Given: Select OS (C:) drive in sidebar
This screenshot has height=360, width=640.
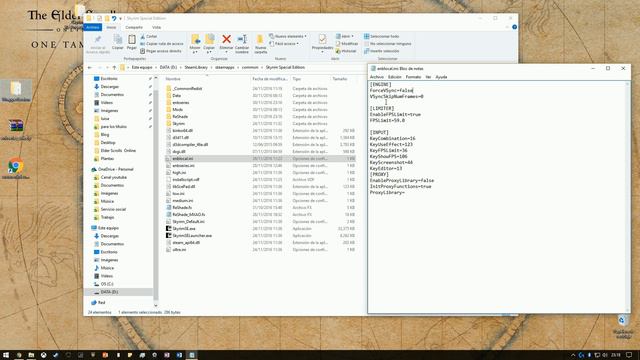Looking at the screenshot, I should click(x=107, y=284).
